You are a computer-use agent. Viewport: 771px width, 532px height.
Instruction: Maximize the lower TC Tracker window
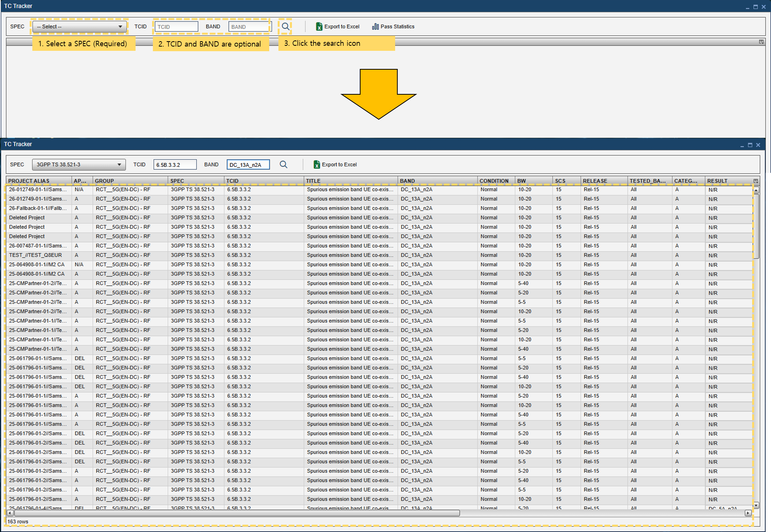click(750, 145)
